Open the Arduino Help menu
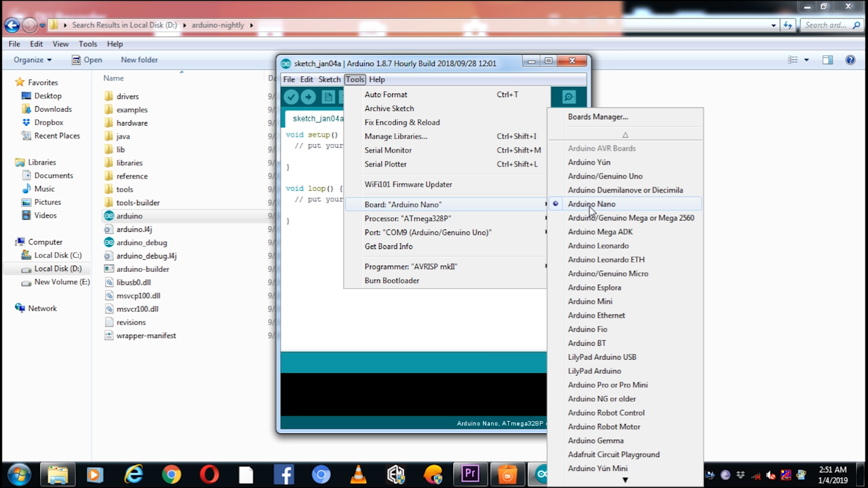Viewport: 868px width, 488px height. [x=377, y=79]
